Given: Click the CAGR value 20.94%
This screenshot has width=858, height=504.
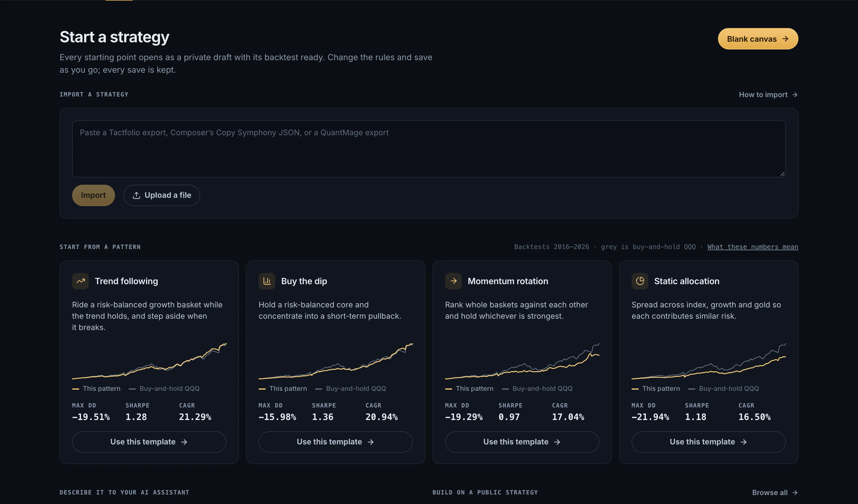Looking at the screenshot, I should (x=381, y=417).
